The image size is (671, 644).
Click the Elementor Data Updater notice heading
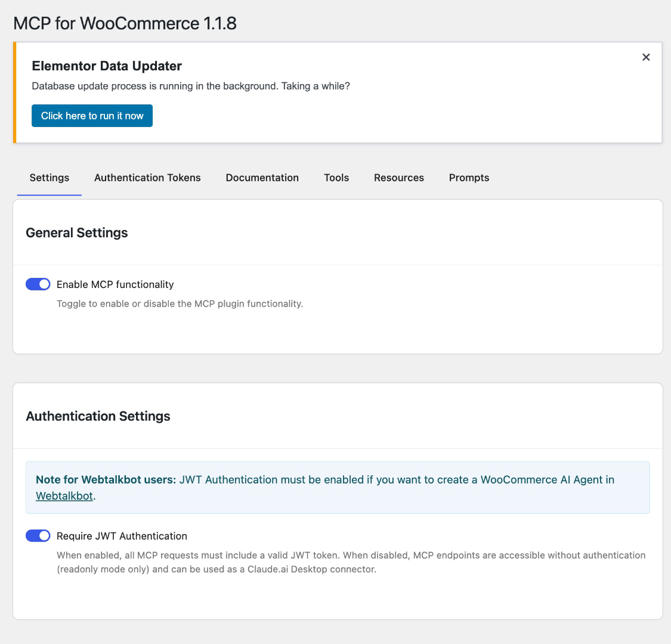[x=107, y=66]
